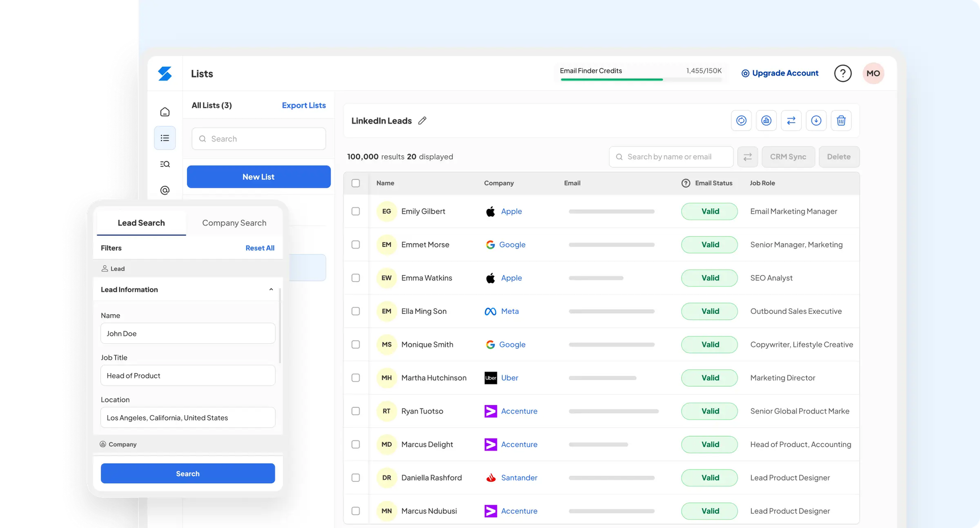Delete the list with the trash icon
Image resolution: width=980 pixels, height=528 pixels.
[x=841, y=121]
